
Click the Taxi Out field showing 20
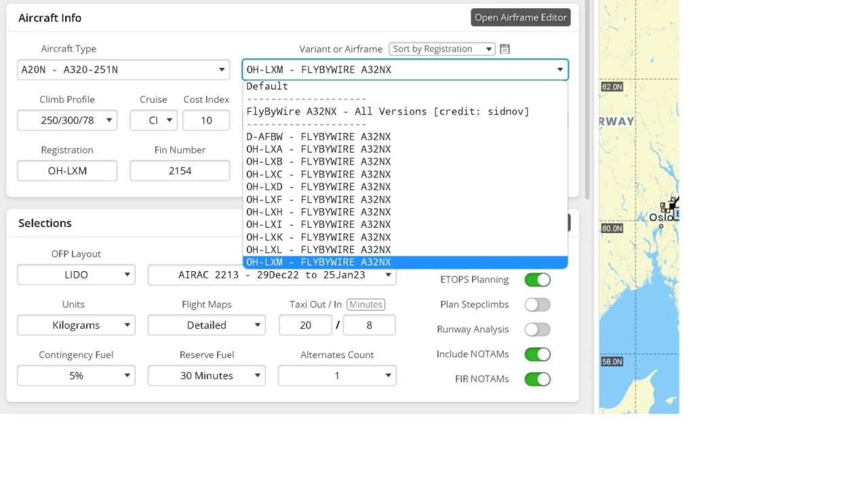point(305,325)
